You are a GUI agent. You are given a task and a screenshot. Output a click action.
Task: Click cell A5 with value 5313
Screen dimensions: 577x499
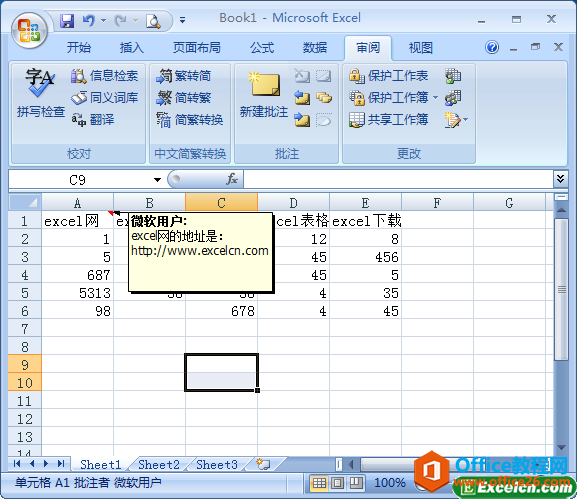click(x=77, y=293)
